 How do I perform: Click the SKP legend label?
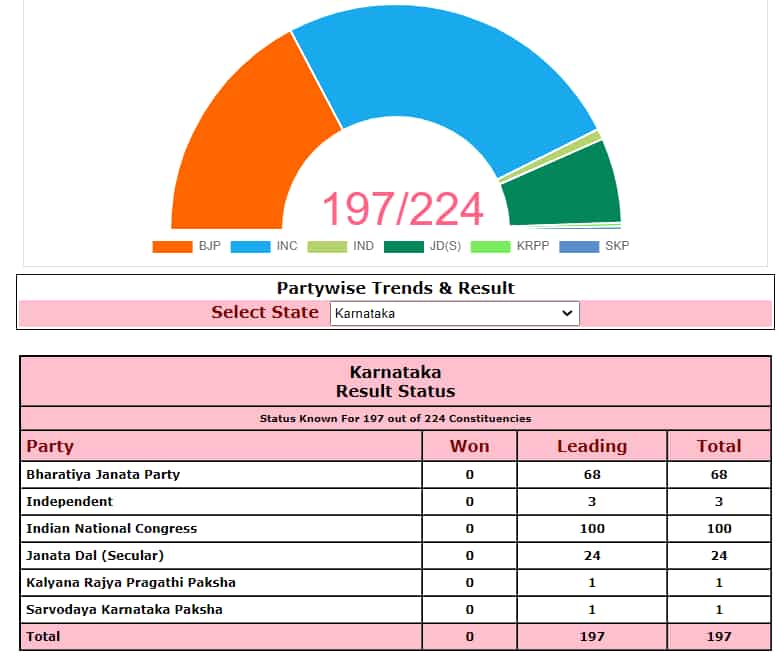[617, 246]
